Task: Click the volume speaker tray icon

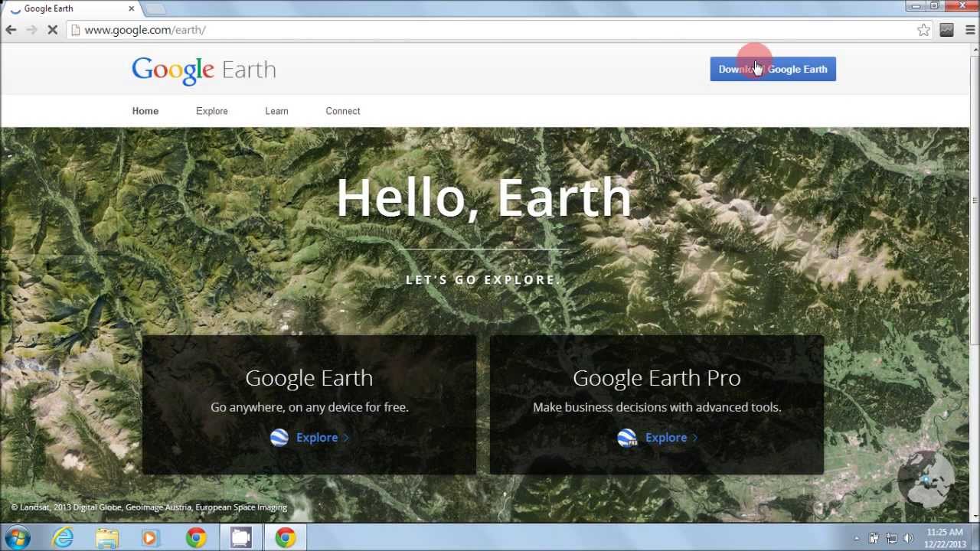Action: [909, 538]
